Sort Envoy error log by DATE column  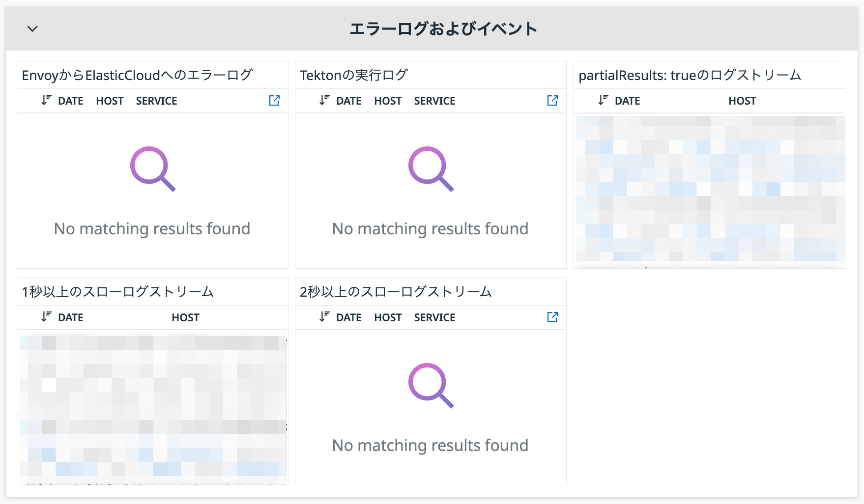pos(71,101)
